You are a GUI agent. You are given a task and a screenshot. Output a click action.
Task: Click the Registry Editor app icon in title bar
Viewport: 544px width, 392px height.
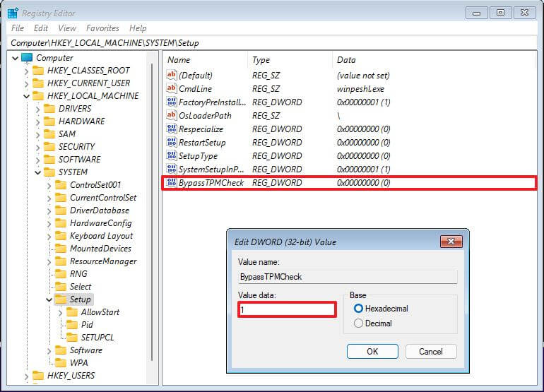(13, 13)
